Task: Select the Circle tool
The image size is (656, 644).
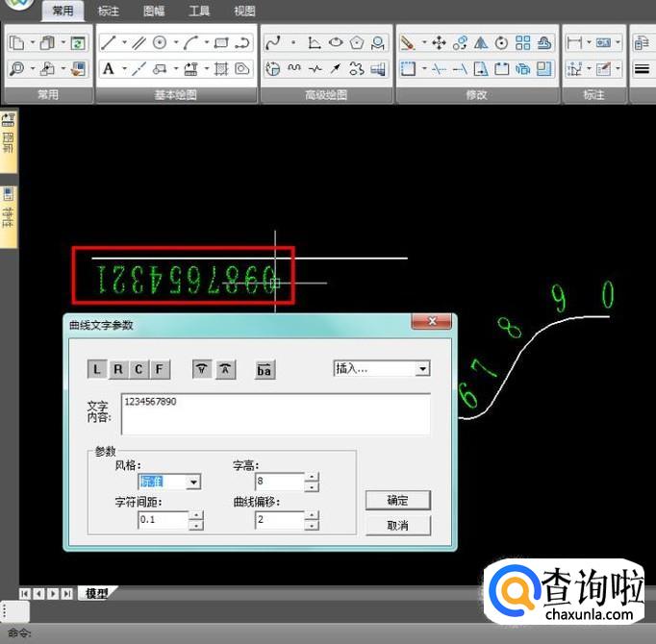Action: click(160, 42)
